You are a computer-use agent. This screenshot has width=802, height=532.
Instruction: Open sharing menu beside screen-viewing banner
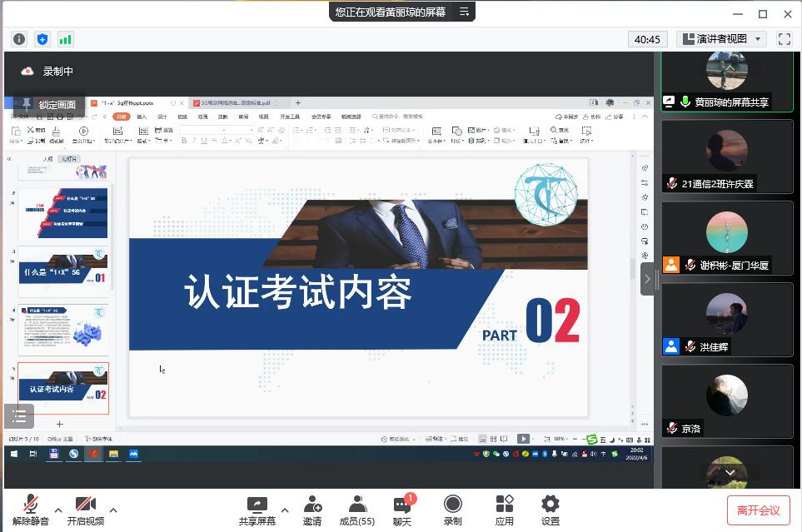(466, 12)
